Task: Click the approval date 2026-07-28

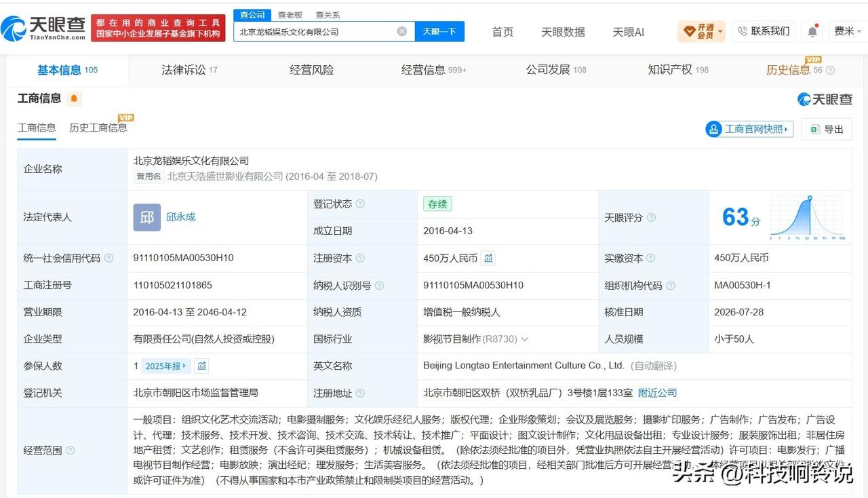Action: tap(739, 312)
